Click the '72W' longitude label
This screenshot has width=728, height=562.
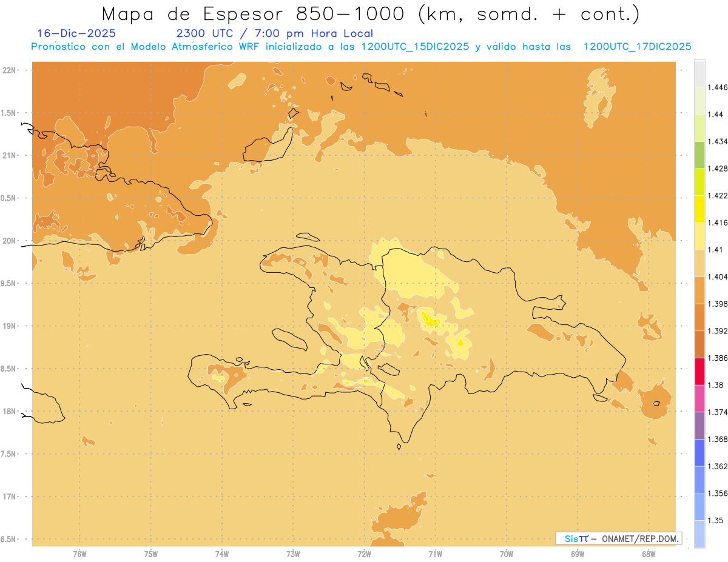pyautogui.click(x=364, y=554)
